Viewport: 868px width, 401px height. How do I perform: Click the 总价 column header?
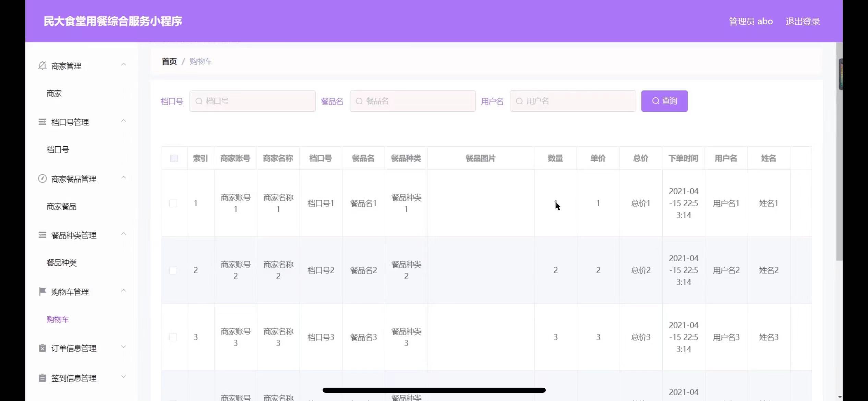click(641, 158)
